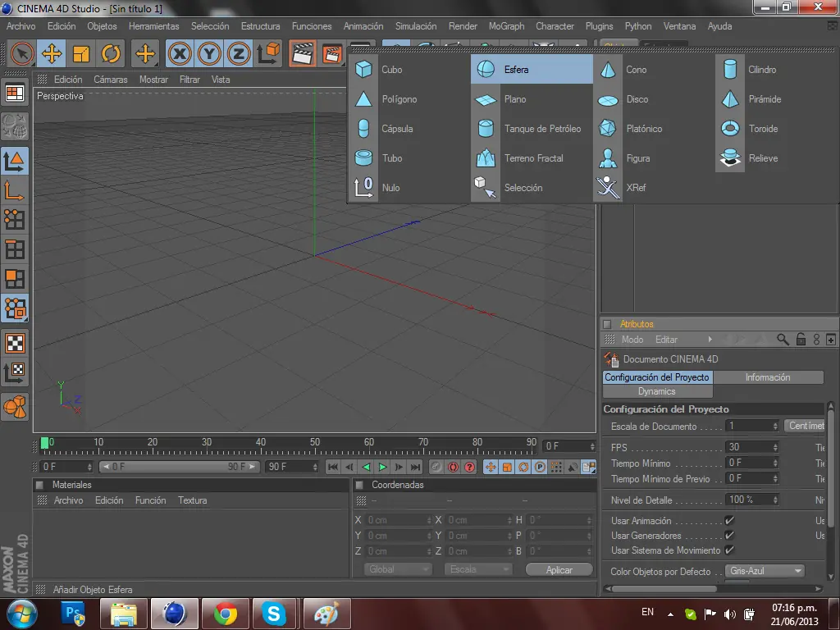Activate the Scale tool
This screenshot has height=630, width=840.
click(x=81, y=53)
